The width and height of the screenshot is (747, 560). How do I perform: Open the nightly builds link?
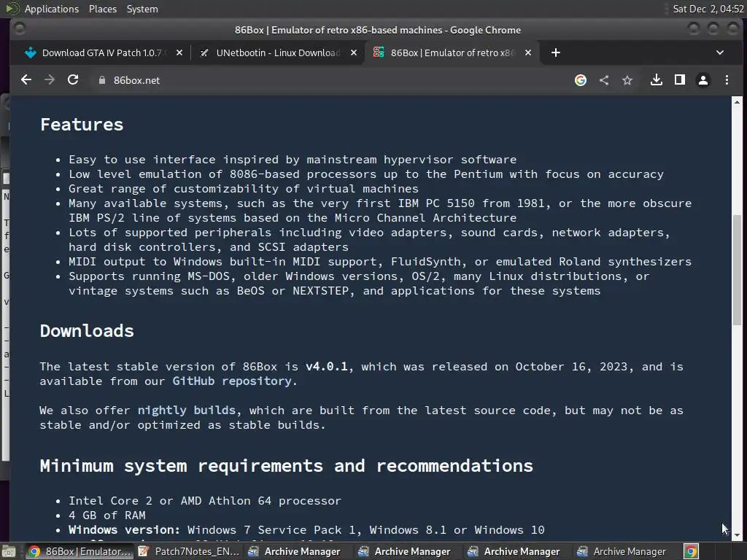[186, 410]
